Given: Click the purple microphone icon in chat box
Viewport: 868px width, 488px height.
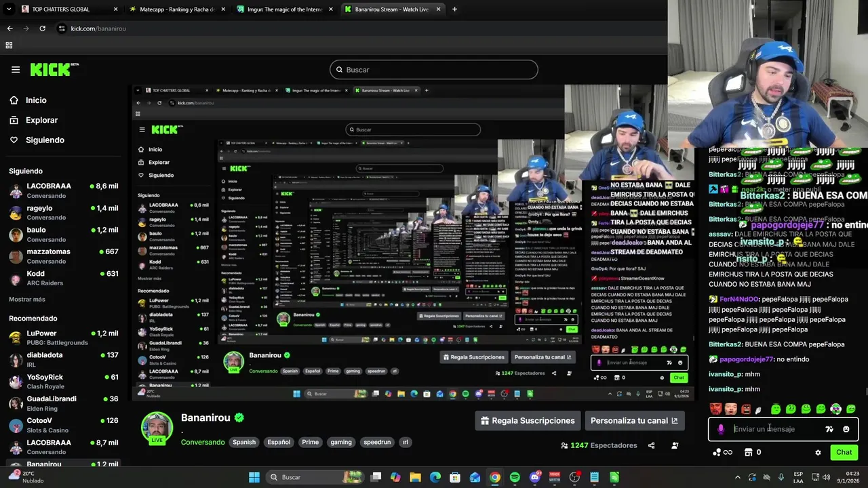Looking at the screenshot, I should 721,429.
